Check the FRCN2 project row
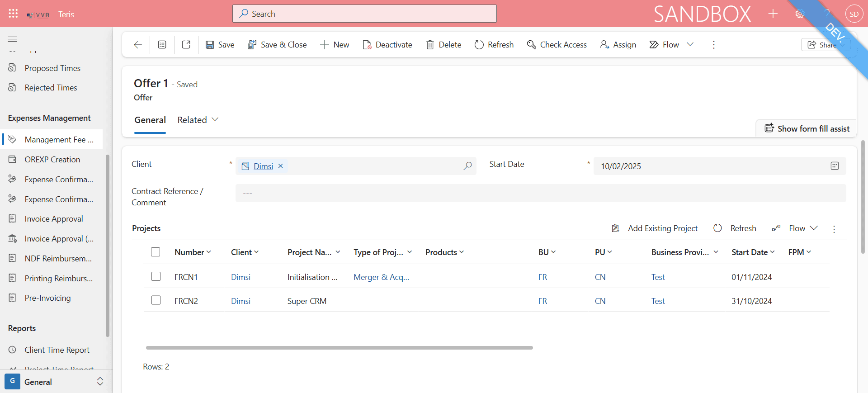The width and height of the screenshot is (868, 393). coord(156,300)
